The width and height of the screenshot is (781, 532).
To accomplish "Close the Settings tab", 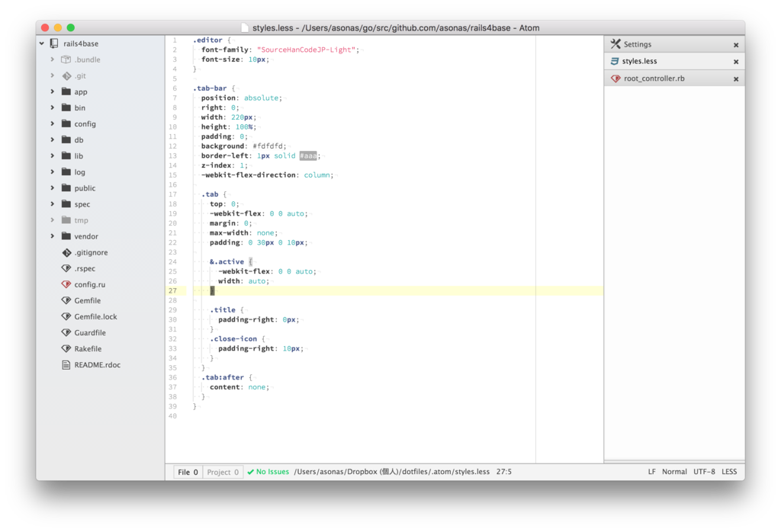I will click(736, 45).
